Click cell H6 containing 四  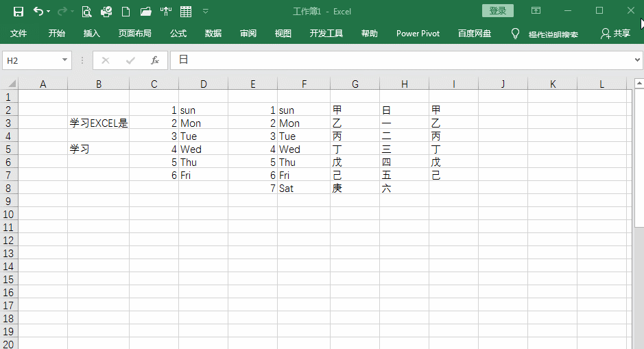click(x=405, y=163)
